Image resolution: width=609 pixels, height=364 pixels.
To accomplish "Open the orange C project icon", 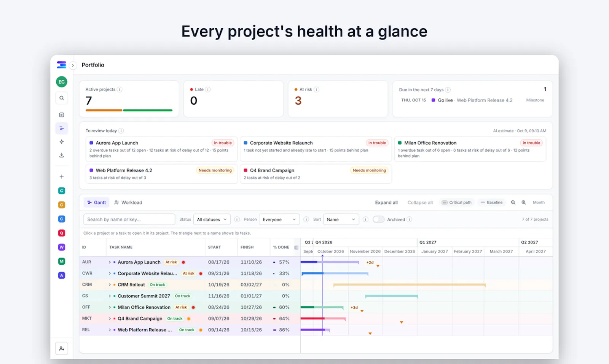I will [x=62, y=205].
